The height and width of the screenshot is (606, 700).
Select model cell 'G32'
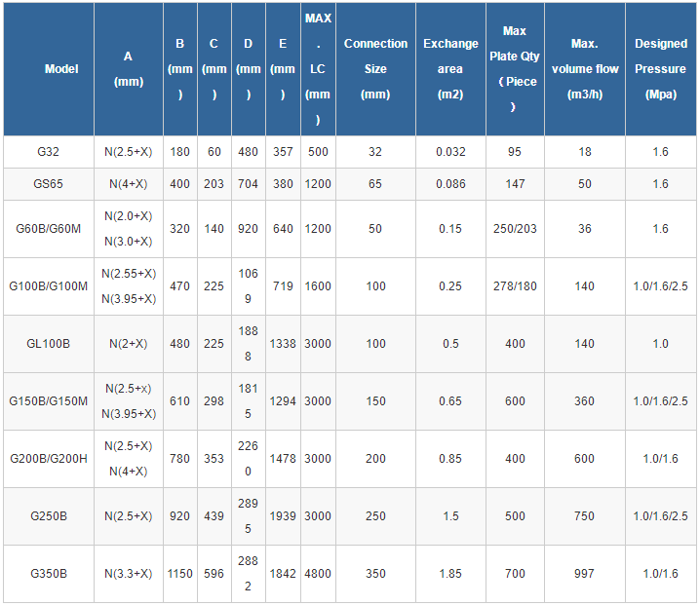pos(48,152)
